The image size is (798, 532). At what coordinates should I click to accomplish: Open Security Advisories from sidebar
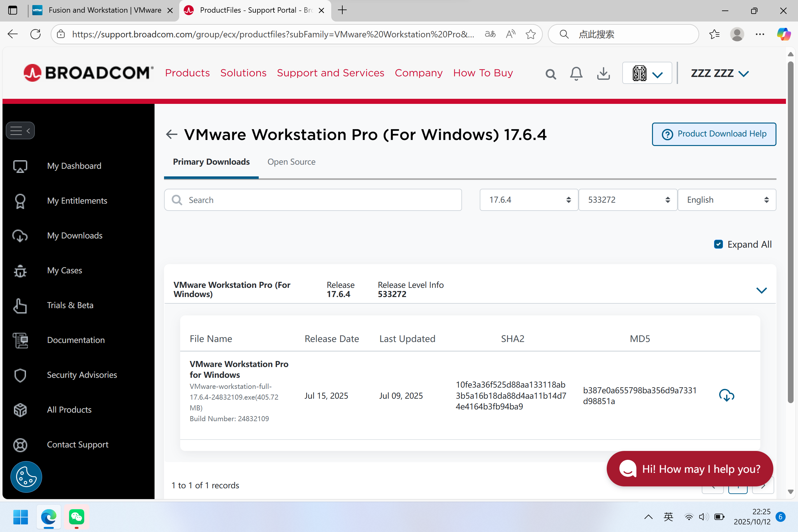(x=82, y=375)
